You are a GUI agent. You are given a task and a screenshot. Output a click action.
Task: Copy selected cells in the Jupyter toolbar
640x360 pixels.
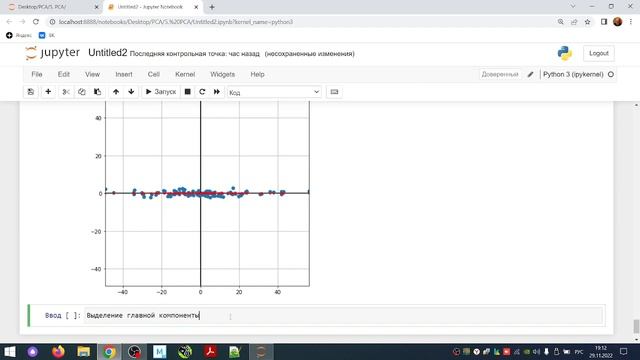click(x=82, y=92)
